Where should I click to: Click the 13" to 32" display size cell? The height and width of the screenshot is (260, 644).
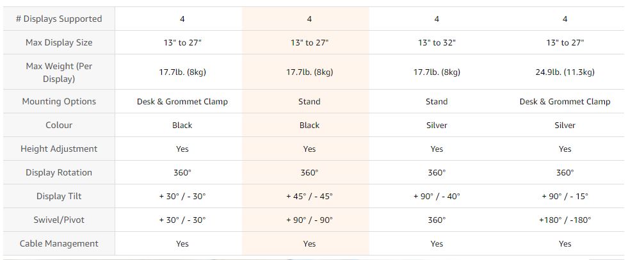click(437, 43)
